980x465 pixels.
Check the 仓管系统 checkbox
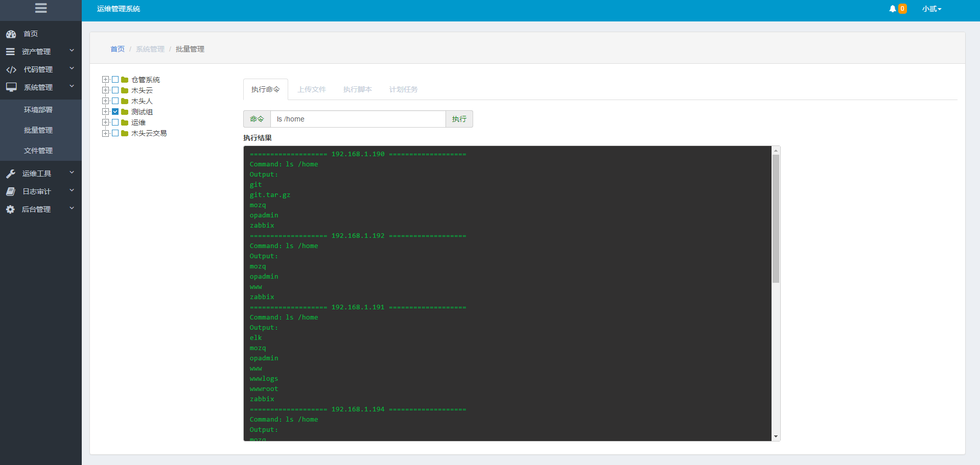tap(115, 80)
